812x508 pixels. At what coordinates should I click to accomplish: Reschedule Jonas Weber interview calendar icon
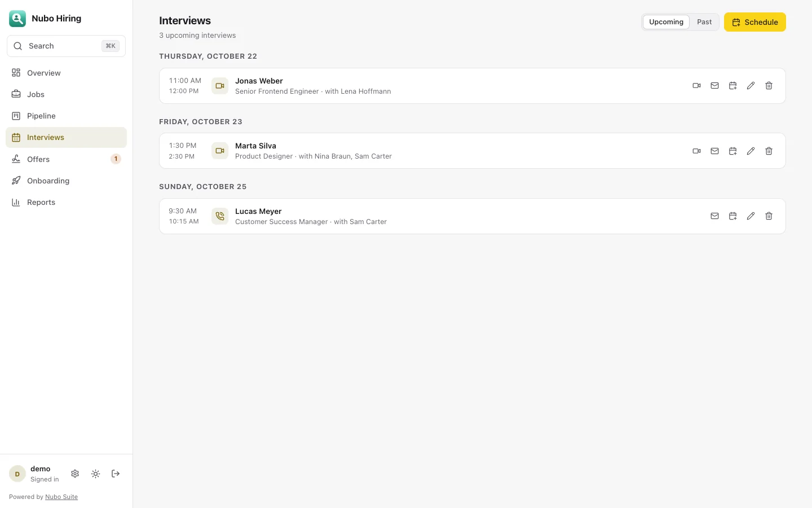point(732,86)
